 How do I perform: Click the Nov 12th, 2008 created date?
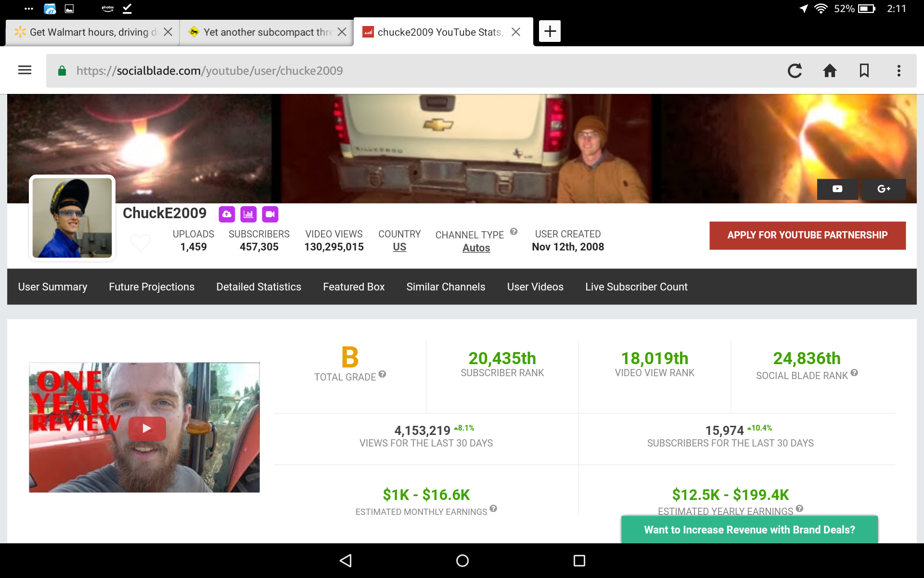[x=568, y=247]
